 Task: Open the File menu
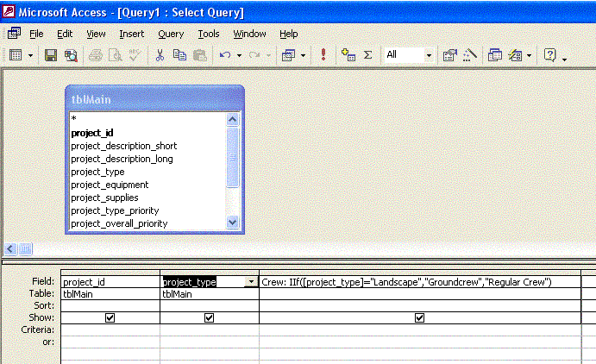tap(36, 34)
